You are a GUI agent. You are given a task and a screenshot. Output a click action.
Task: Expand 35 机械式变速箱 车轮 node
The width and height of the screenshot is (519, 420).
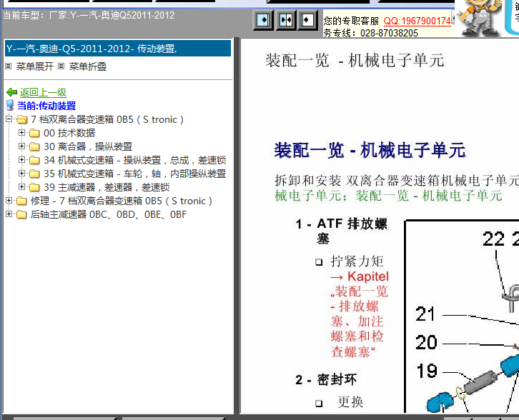point(21,174)
